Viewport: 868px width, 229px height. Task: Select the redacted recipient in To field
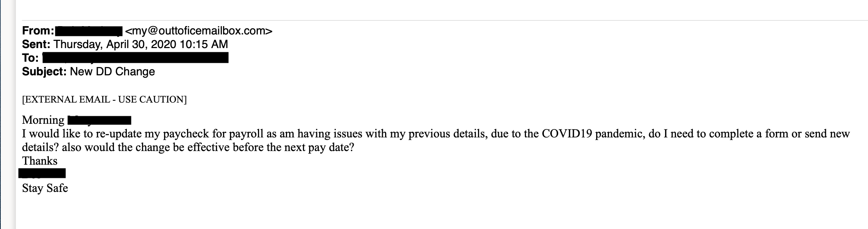coord(135,58)
